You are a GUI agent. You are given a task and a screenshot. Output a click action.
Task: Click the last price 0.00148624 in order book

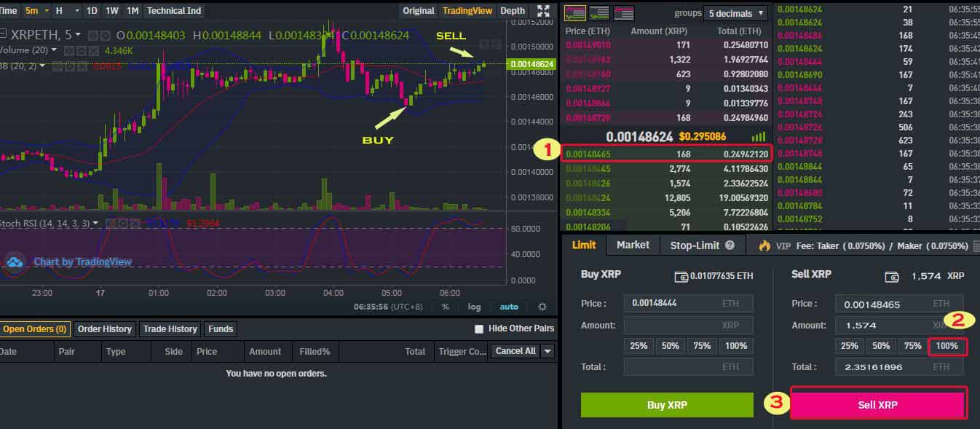(x=639, y=136)
